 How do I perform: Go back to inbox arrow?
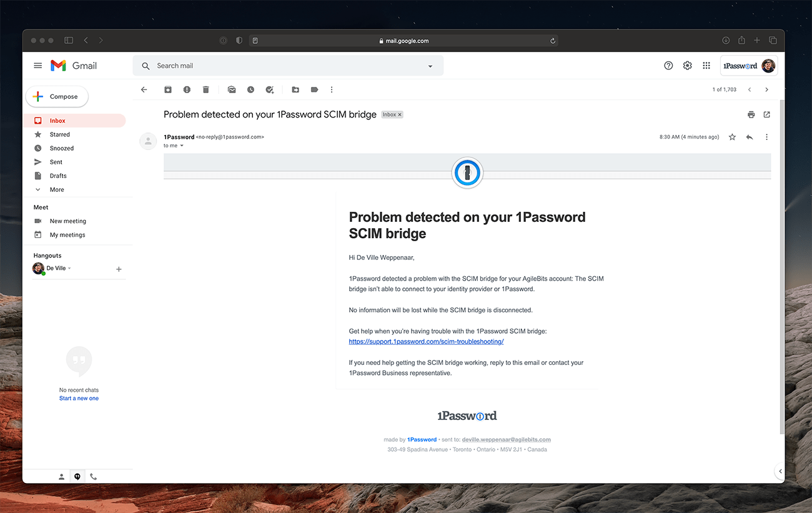(144, 90)
